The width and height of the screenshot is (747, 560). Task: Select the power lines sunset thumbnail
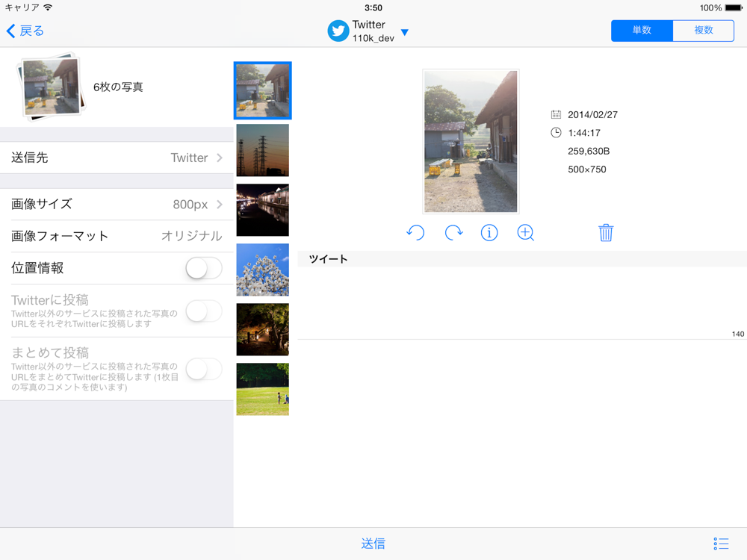pyautogui.click(x=262, y=151)
